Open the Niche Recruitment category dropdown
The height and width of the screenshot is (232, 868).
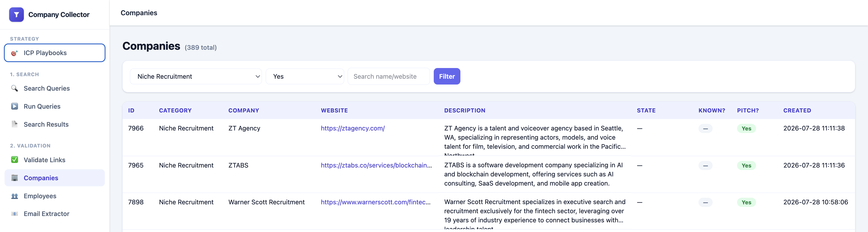(196, 77)
